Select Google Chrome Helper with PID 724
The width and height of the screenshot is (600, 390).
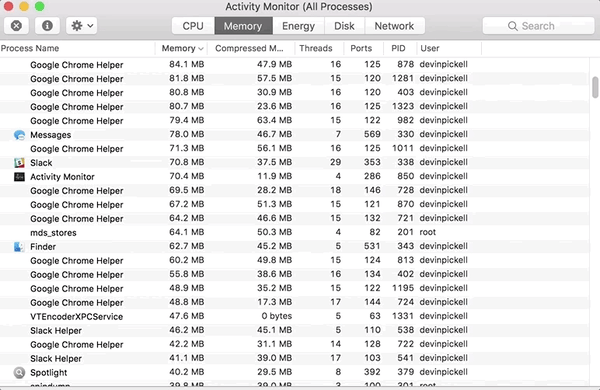294,302
